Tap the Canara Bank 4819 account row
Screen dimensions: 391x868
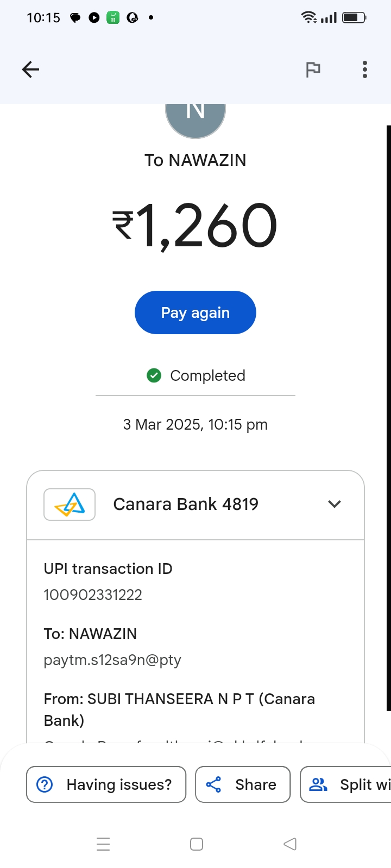pos(186,505)
